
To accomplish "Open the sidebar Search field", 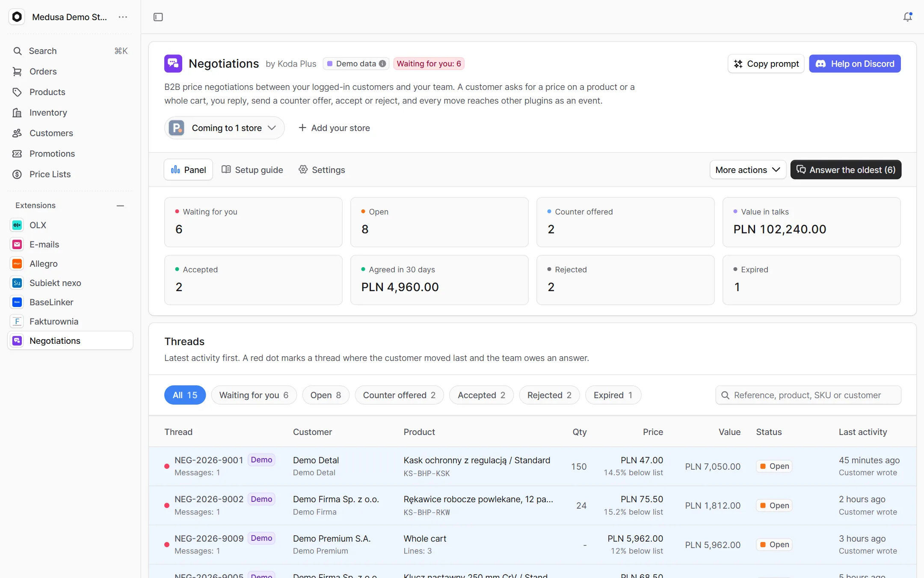I will [70, 51].
